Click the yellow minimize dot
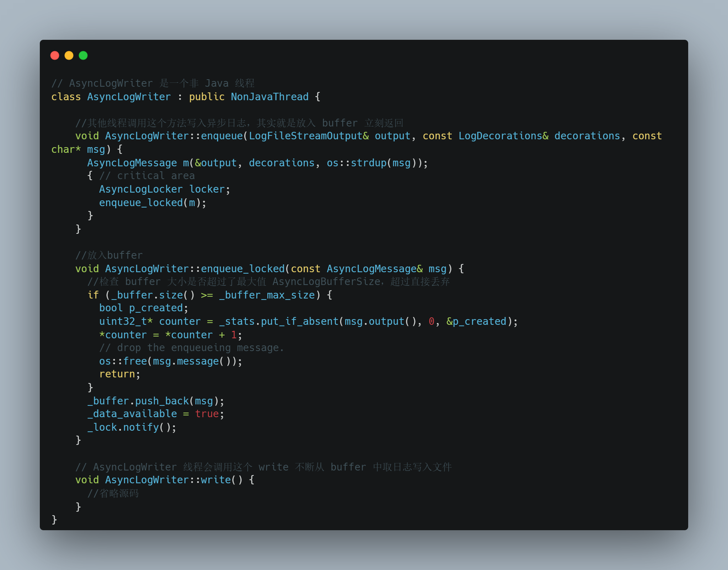This screenshot has height=570, width=728. pyautogui.click(x=69, y=55)
